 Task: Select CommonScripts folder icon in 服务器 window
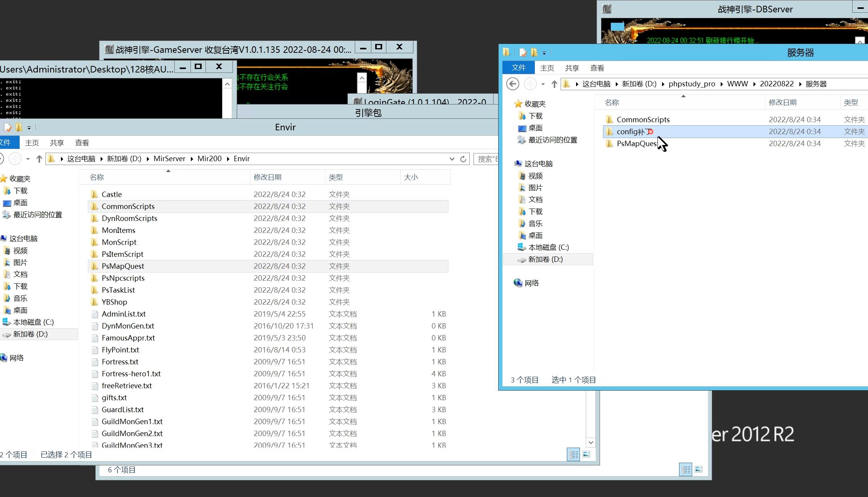tap(609, 120)
